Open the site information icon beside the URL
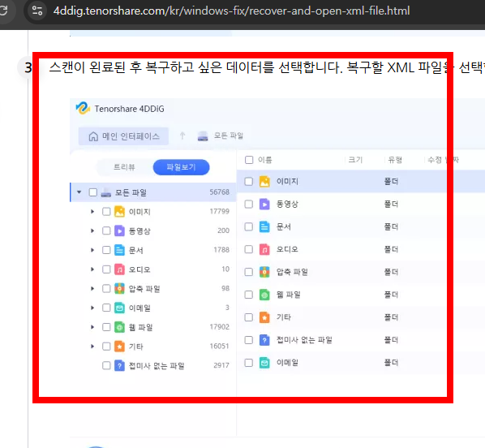Viewport: 485px width, 448px height. [x=37, y=11]
